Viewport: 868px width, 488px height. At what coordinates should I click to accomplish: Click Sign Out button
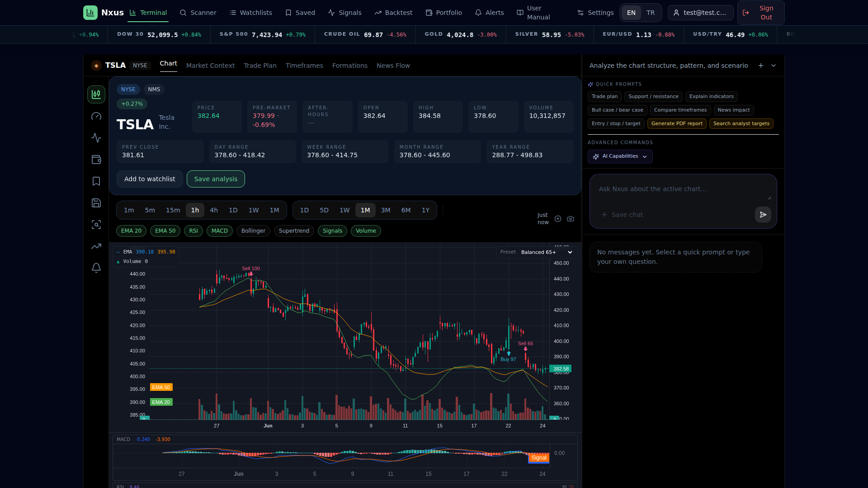point(761,13)
